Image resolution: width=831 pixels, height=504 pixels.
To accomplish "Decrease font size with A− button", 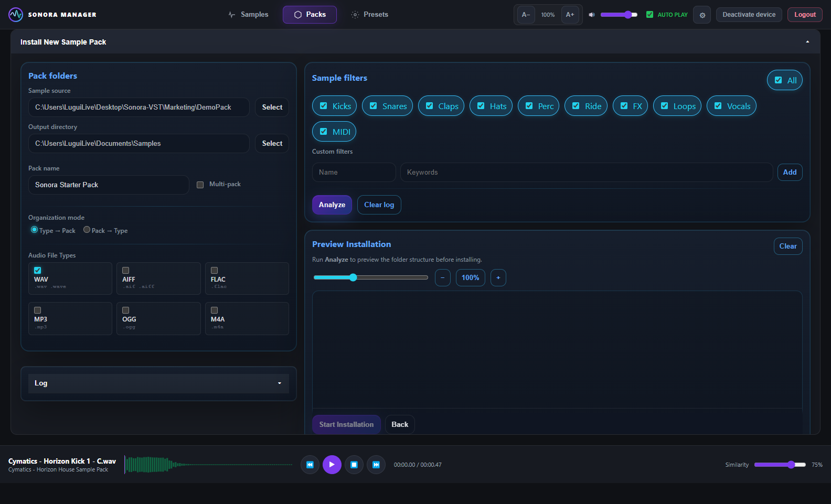I will (x=526, y=15).
